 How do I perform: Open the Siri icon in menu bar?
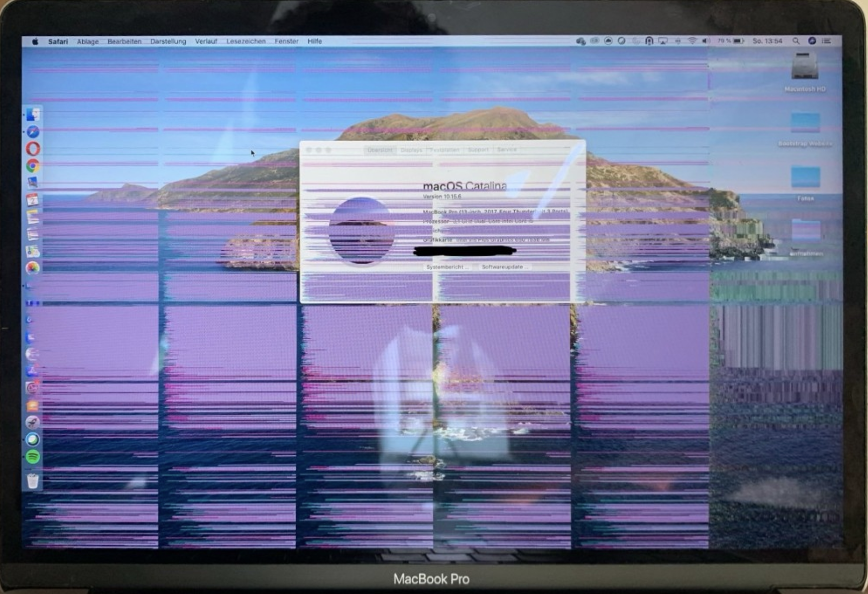[x=812, y=41]
